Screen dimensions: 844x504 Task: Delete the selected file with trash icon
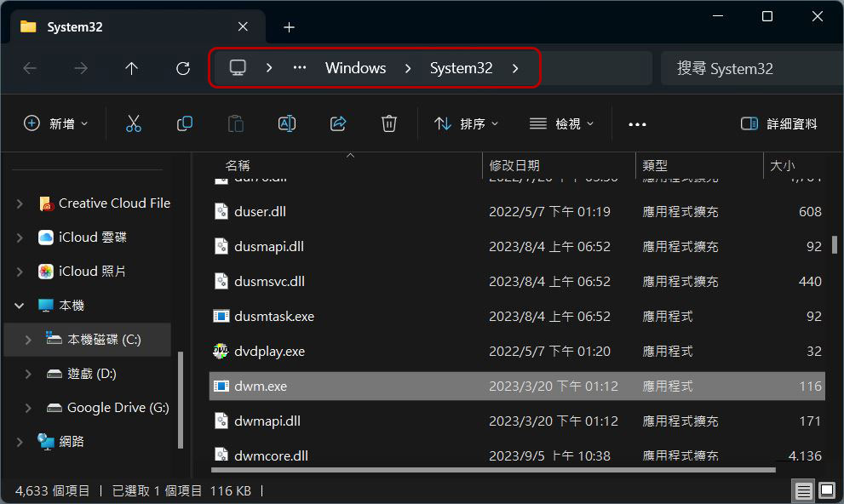point(389,123)
